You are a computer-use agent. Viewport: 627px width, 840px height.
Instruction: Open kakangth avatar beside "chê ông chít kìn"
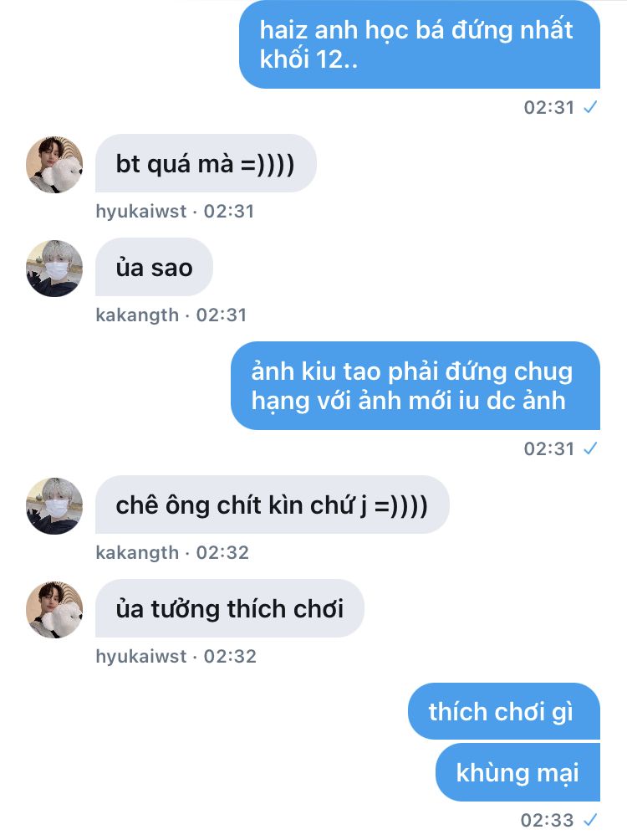54,505
